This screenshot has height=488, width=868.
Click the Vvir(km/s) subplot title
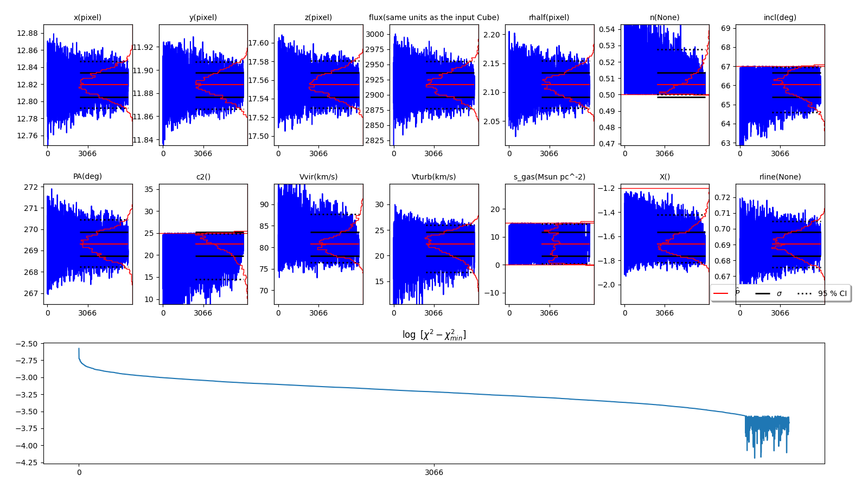pyautogui.click(x=318, y=177)
